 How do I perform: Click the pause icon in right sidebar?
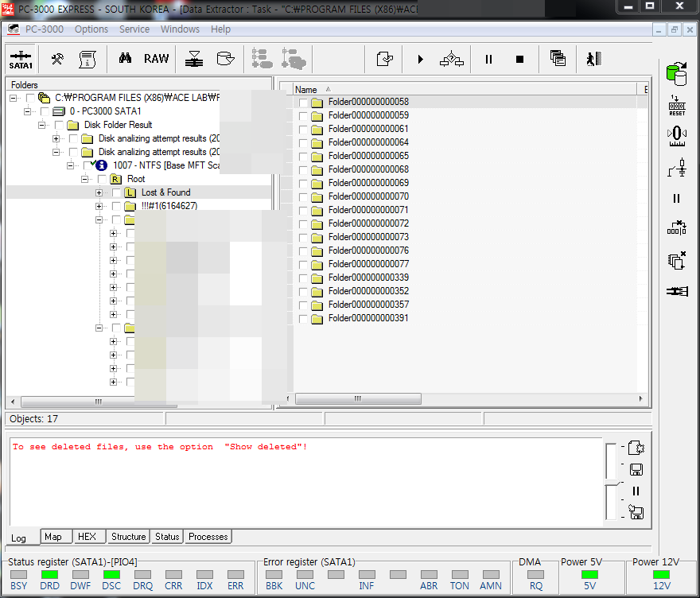(x=676, y=198)
